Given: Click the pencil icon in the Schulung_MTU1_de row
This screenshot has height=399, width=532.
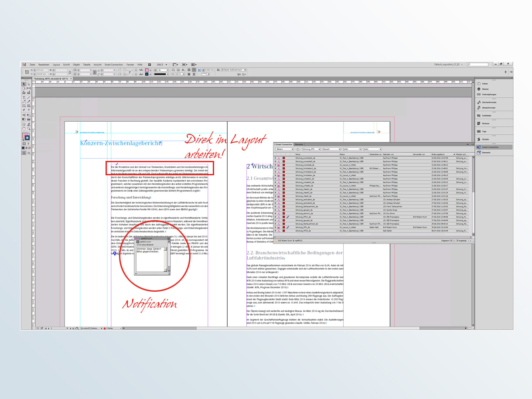Looking at the screenshot, I should tap(288, 217).
